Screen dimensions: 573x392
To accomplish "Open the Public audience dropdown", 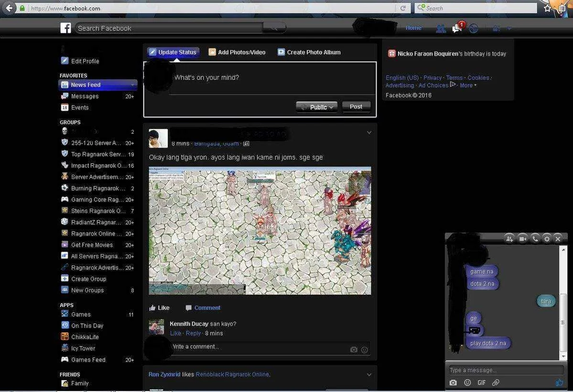I will pyautogui.click(x=316, y=107).
